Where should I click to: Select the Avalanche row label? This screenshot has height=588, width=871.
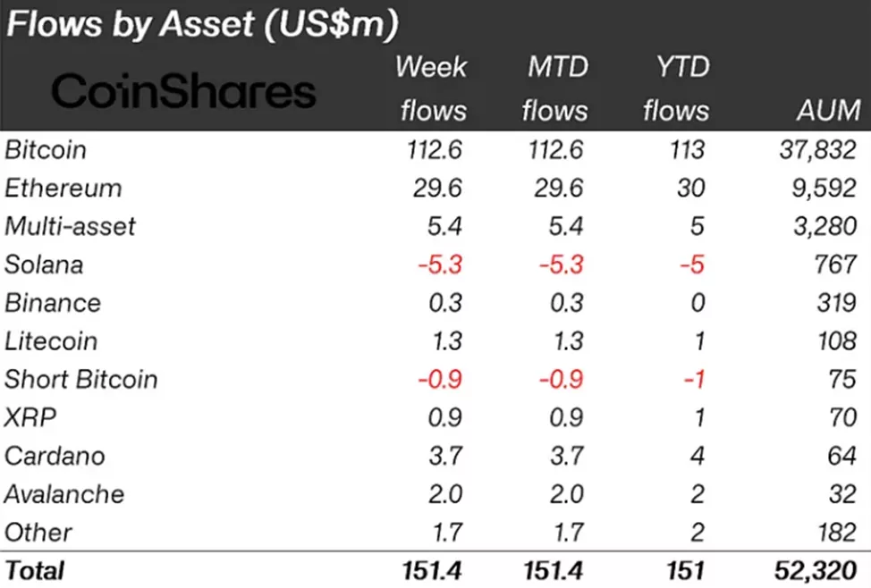64,494
